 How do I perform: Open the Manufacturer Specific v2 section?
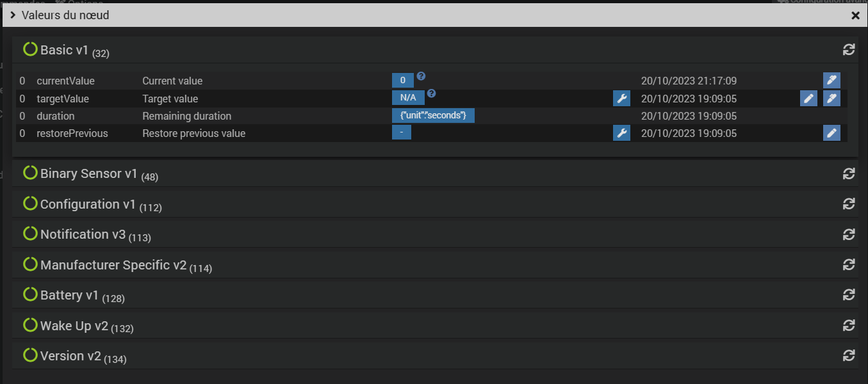[113, 265]
